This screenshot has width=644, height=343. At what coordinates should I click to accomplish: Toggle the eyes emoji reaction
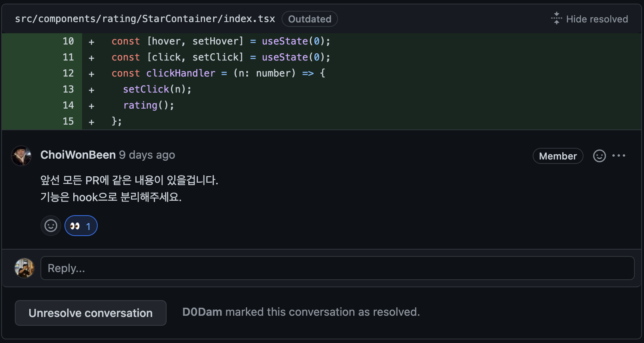point(81,226)
